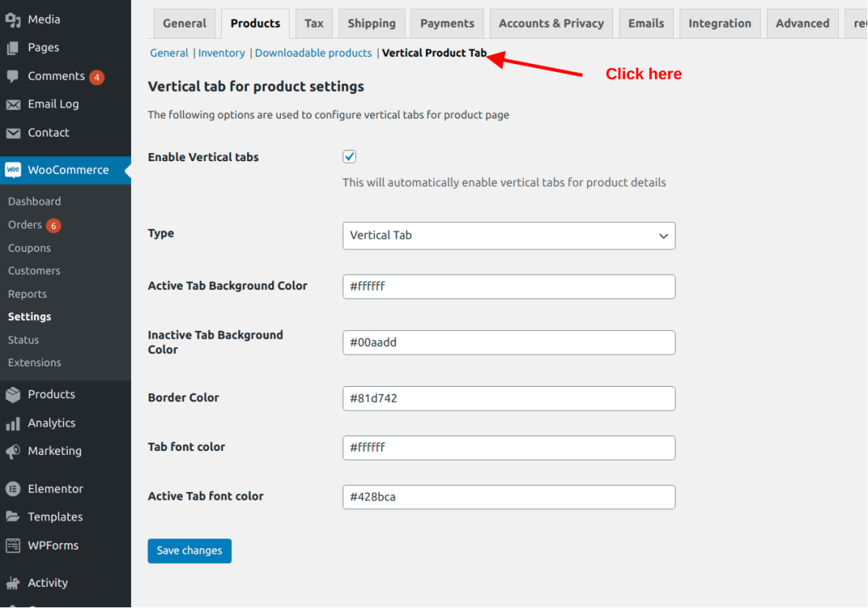Open the Email Log envelope icon
868x608 pixels.
point(14,103)
